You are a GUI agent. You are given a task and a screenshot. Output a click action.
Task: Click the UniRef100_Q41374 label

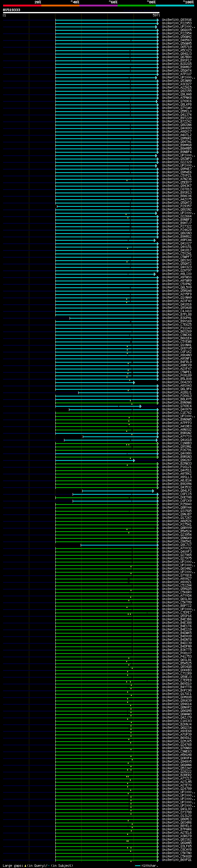tap(176, 115)
